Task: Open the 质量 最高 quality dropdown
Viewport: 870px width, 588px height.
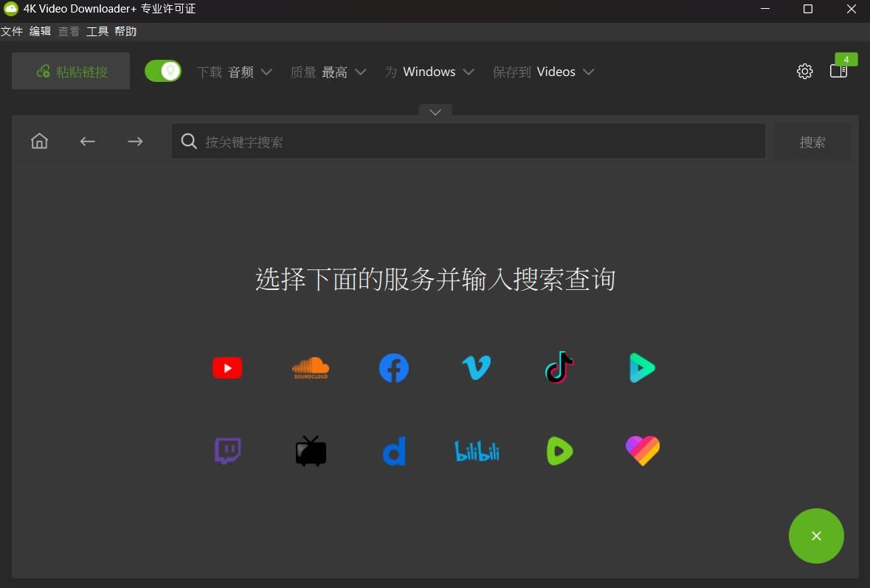Action: [328, 72]
